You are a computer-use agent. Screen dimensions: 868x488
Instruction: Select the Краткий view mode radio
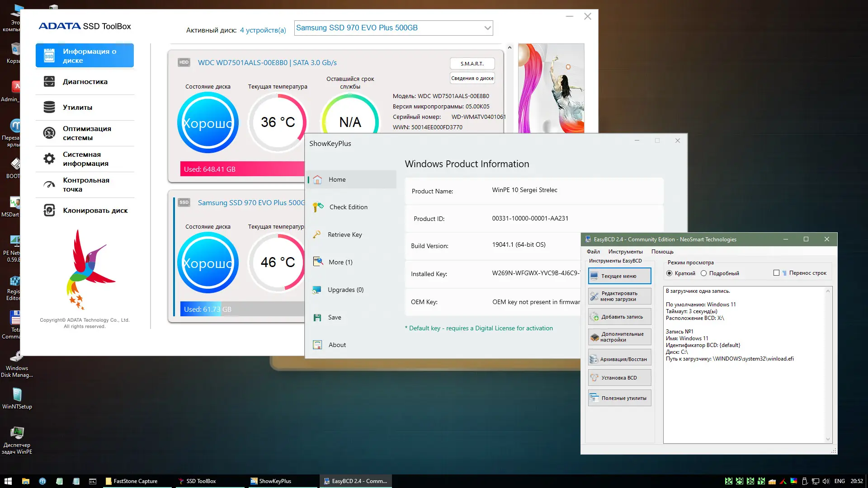click(x=670, y=273)
